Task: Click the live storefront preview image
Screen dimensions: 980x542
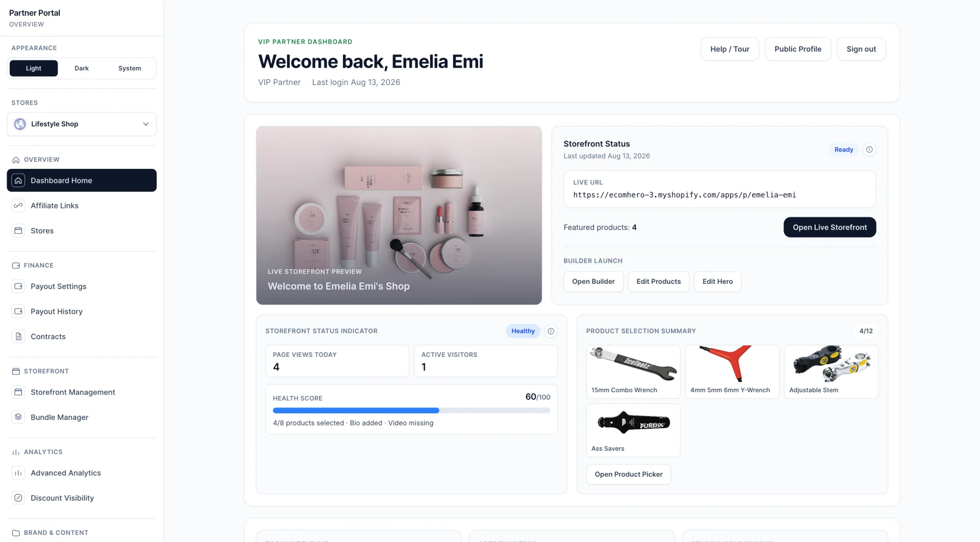Action: [x=399, y=215]
